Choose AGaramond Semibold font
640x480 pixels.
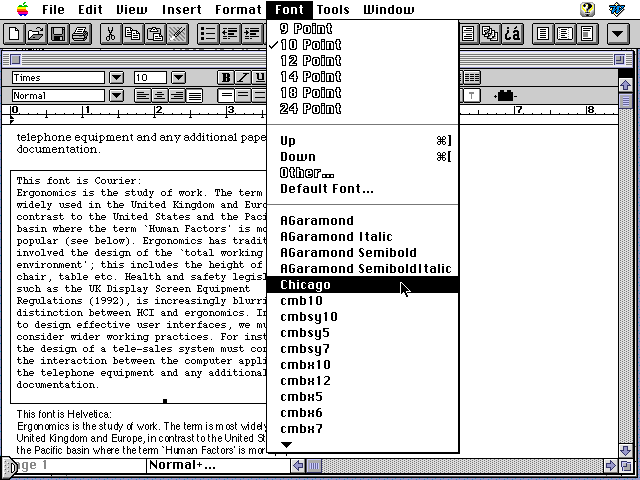pos(363,253)
